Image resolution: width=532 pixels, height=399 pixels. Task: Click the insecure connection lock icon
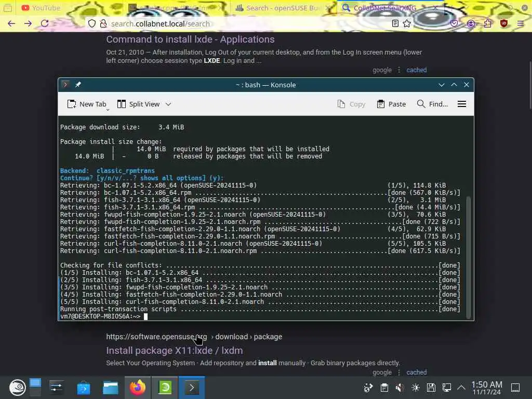103,23
